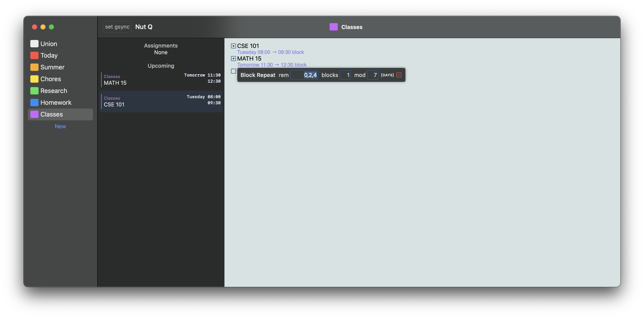Check the CSE 101 task checkbox
This screenshot has height=318, width=644.
pos(233,46)
